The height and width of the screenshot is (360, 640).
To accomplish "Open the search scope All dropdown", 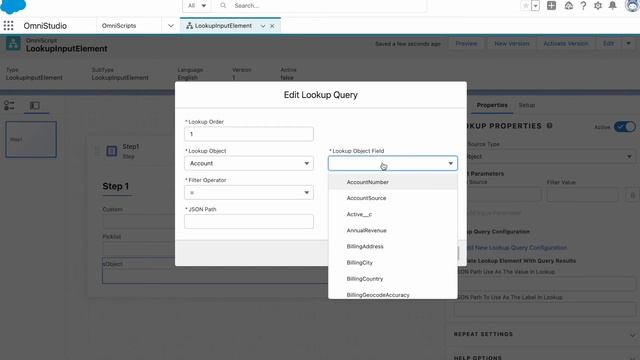I will point(197,6).
